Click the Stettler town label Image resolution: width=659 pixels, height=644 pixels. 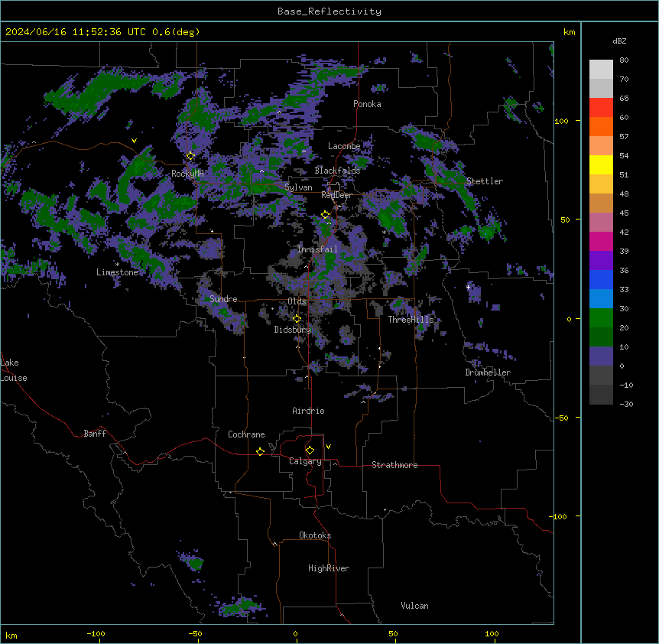click(x=485, y=181)
